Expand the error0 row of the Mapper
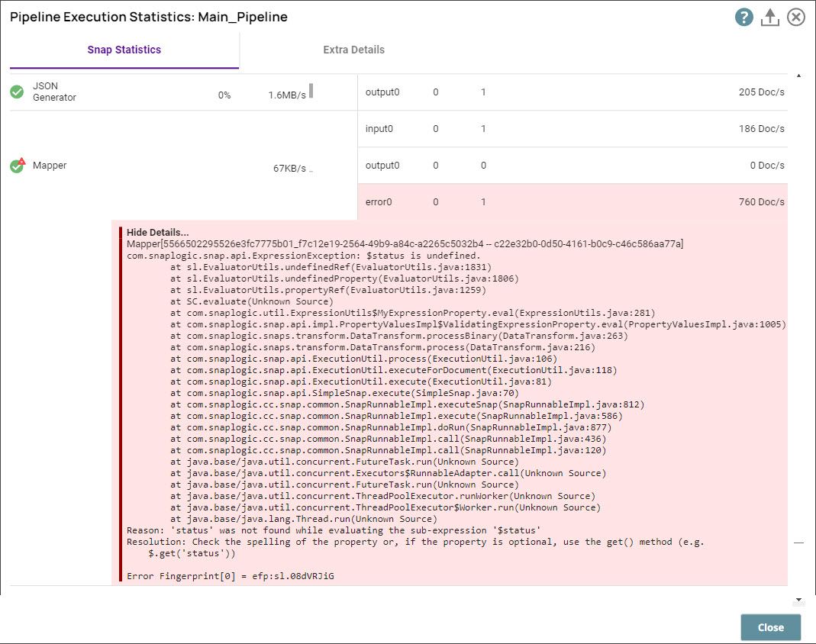816x644 pixels. tap(534, 201)
